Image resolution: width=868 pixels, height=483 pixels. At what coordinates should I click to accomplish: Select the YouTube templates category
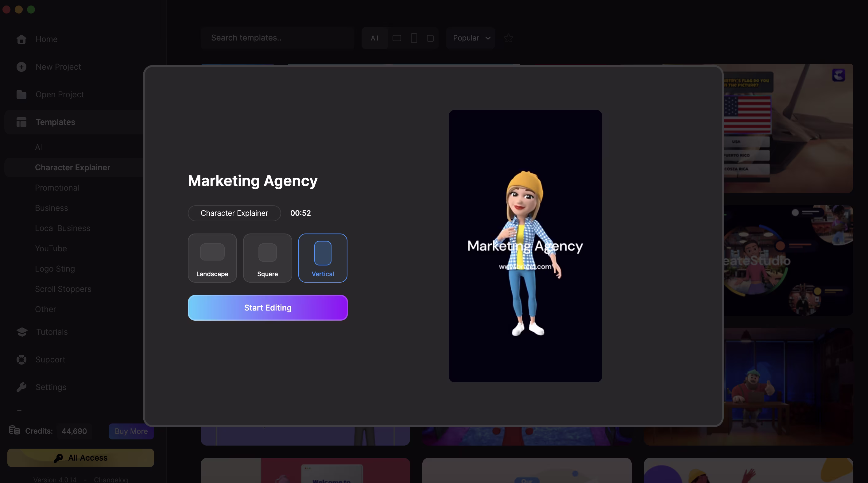[51, 249]
